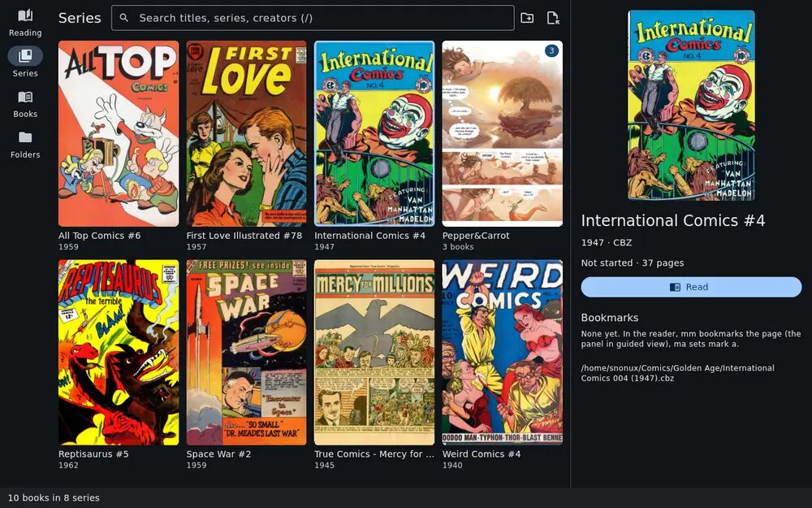812x508 pixels.
Task: Click the 3 books badge on Pepper&Carrot
Action: pyautogui.click(x=551, y=50)
